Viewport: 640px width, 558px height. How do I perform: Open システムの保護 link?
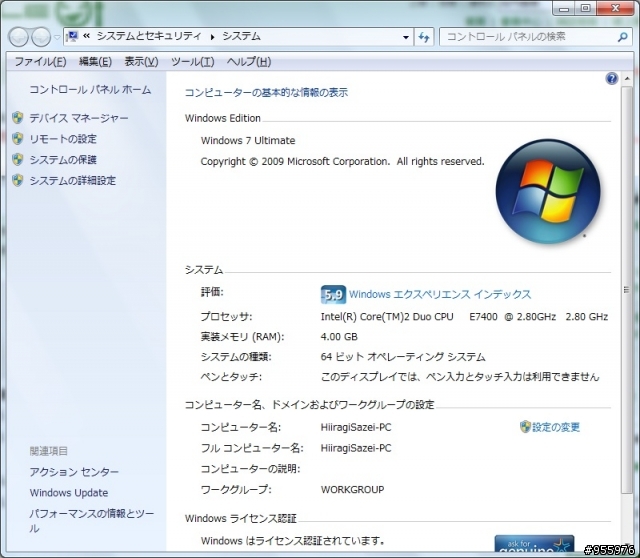coord(63,160)
